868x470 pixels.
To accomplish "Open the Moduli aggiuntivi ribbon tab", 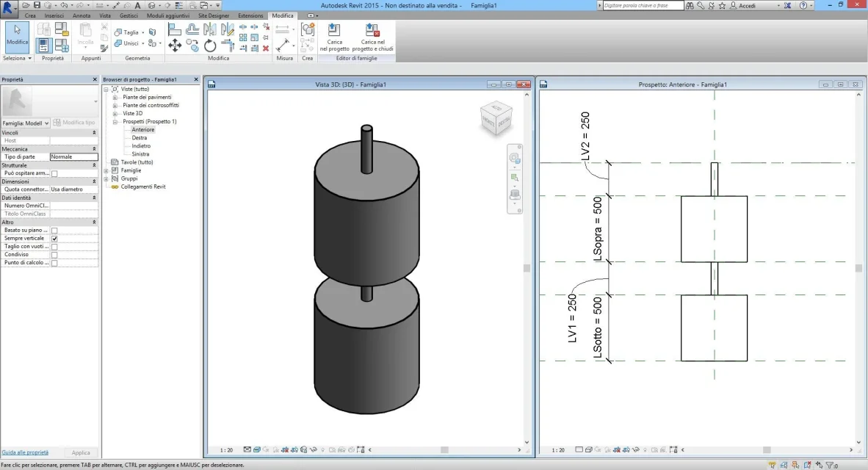I will pyautogui.click(x=167, y=15).
